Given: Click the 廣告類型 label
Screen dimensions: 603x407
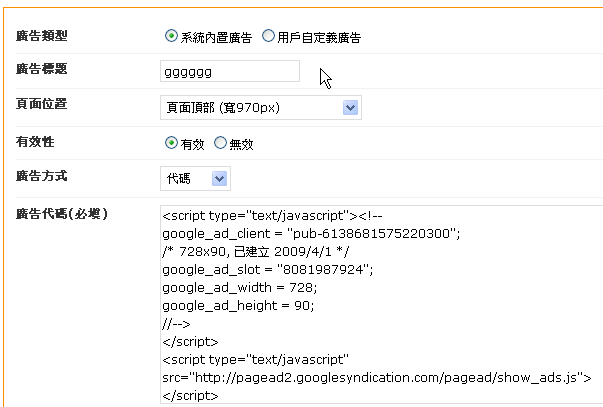Looking at the screenshot, I should click(x=42, y=36).
